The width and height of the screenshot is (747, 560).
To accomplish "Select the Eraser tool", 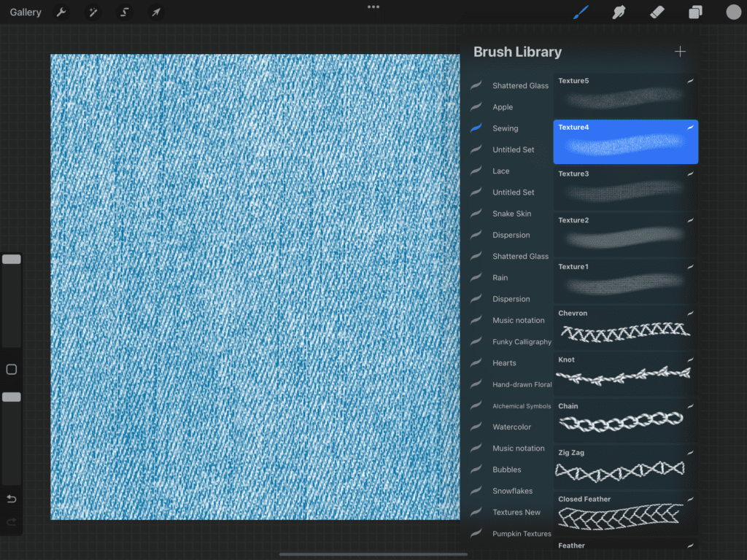I will [657, 12].
